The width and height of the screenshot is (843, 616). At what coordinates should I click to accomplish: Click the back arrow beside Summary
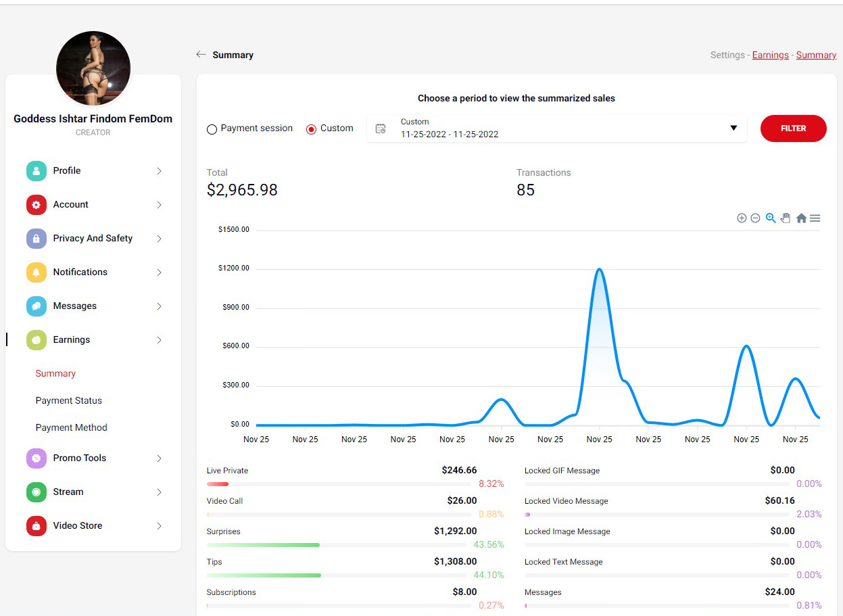tap(201, 55)
